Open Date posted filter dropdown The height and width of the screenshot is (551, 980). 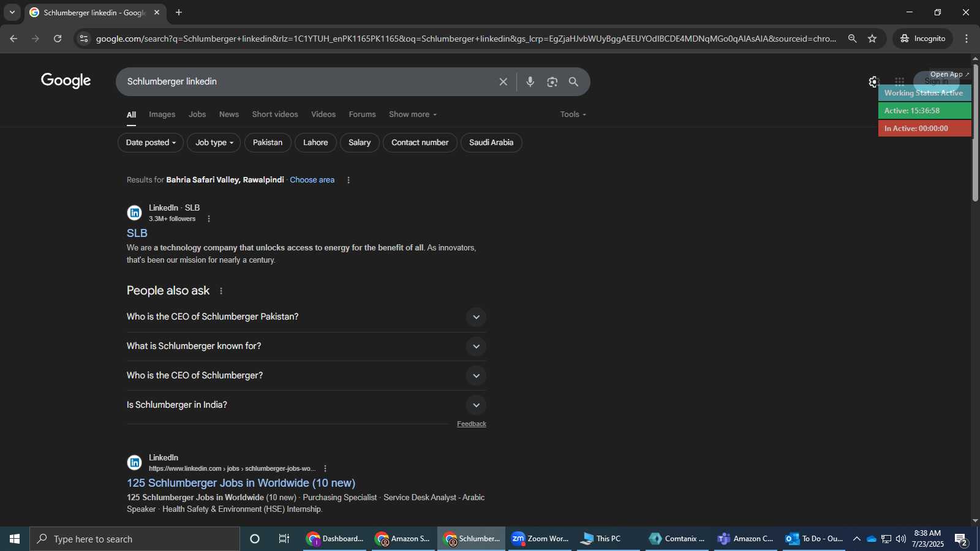(x=151, y=143)
